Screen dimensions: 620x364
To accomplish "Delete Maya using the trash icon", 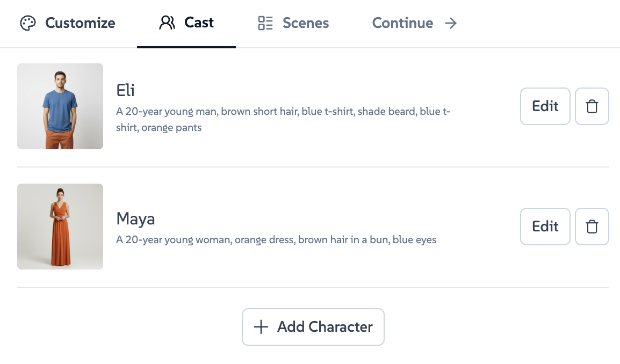I will 592,227.
